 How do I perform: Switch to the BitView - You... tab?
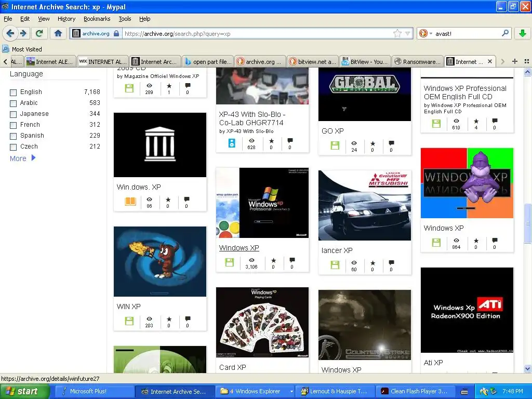click(x=365, y=61)
